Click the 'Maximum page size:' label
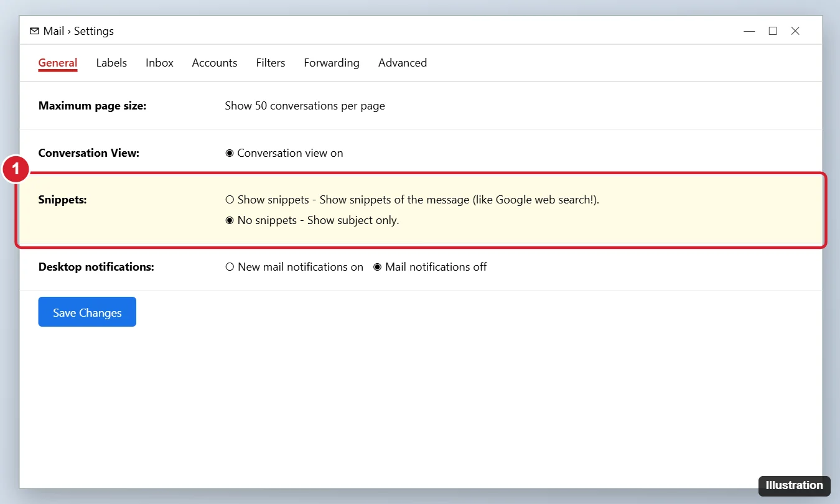This screenshot has width=840, height=504. click(92, 106)
